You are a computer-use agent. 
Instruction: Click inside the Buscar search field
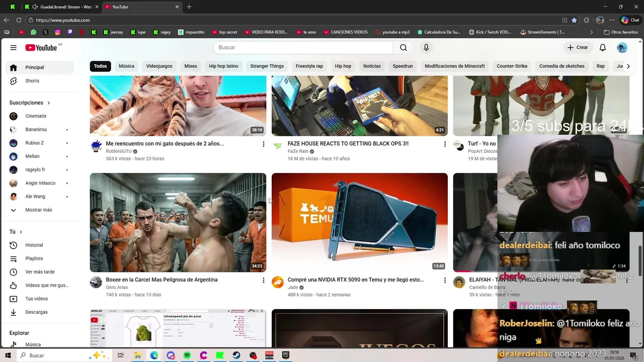pos(303,47)
